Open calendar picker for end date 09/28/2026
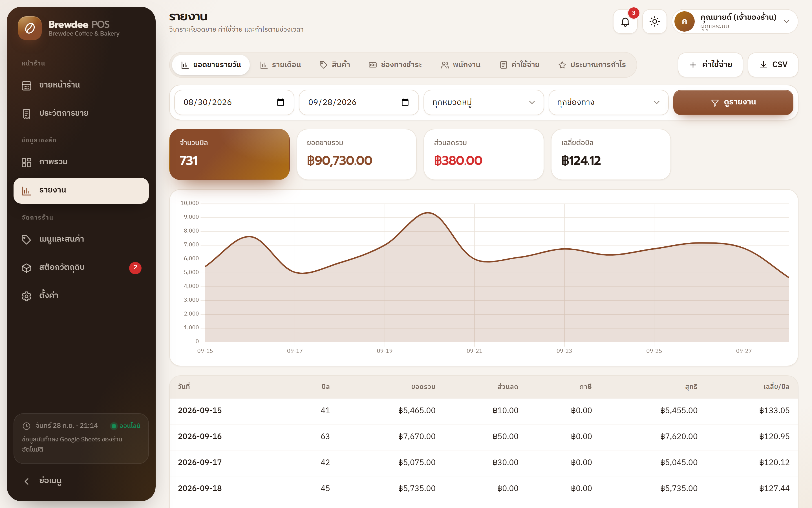Viewport: 812px width, 508px height. coord(405,102)
